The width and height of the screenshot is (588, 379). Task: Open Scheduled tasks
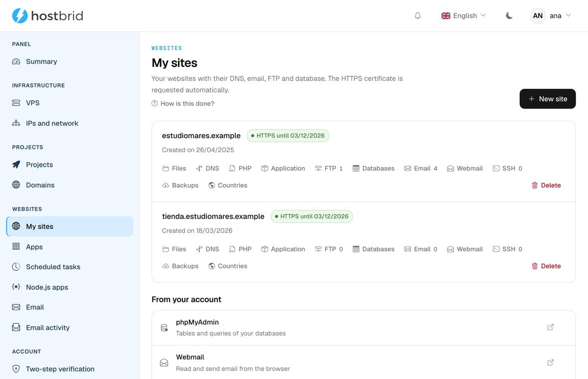69,267
